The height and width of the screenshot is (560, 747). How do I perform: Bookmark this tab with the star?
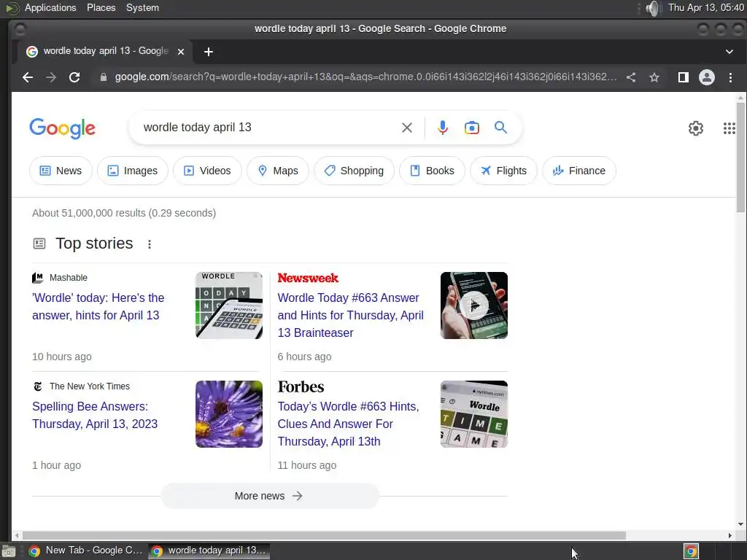click(x=654, y=77)
